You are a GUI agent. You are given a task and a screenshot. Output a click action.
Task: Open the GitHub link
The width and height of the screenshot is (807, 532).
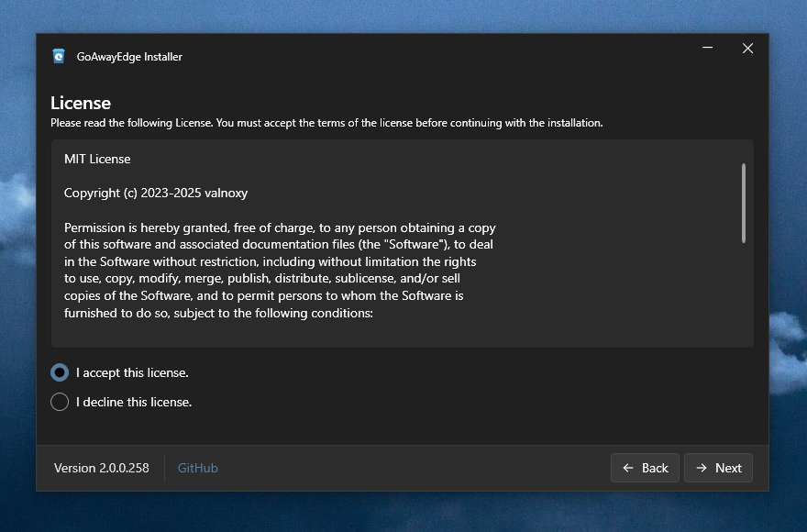pyautogui.click(x=198, y=468)
